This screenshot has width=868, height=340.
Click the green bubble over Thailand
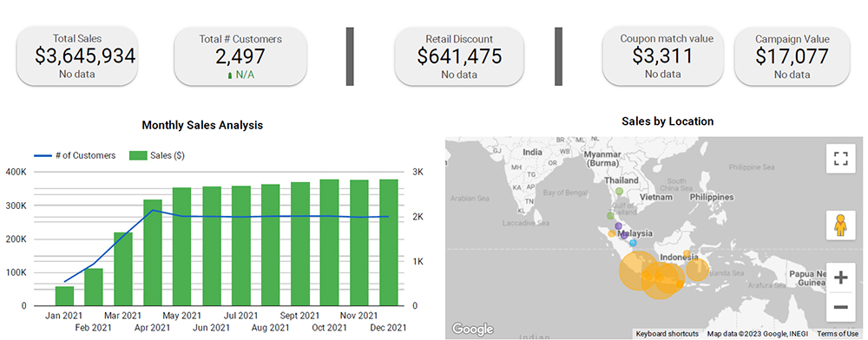coord(620,192)
